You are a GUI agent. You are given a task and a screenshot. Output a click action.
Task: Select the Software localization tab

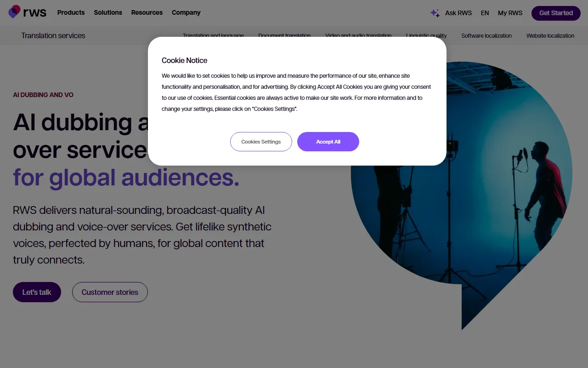pyautogui.click(x=486, y=35)
